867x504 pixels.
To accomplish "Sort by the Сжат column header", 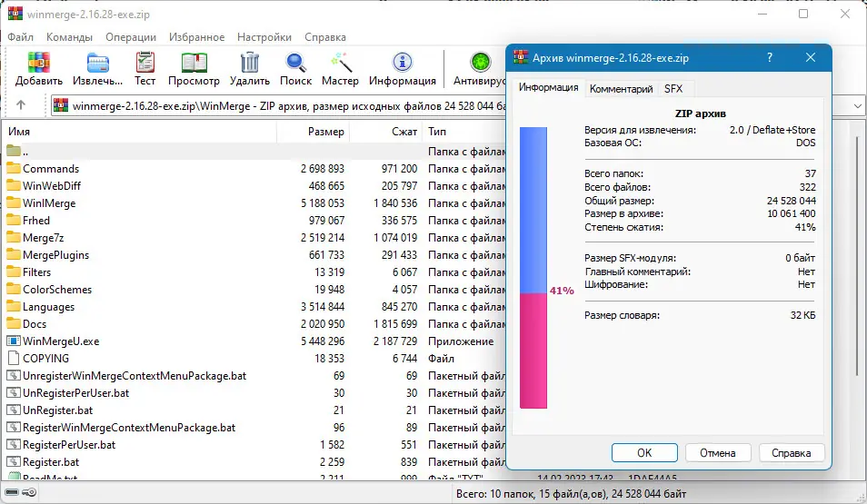I will [x=386, y=132].
